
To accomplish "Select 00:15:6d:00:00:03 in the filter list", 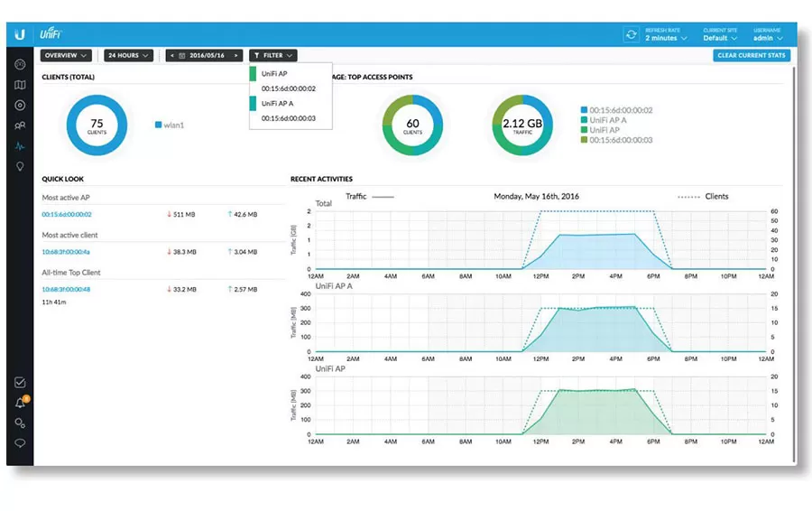I will coord(291,118).
